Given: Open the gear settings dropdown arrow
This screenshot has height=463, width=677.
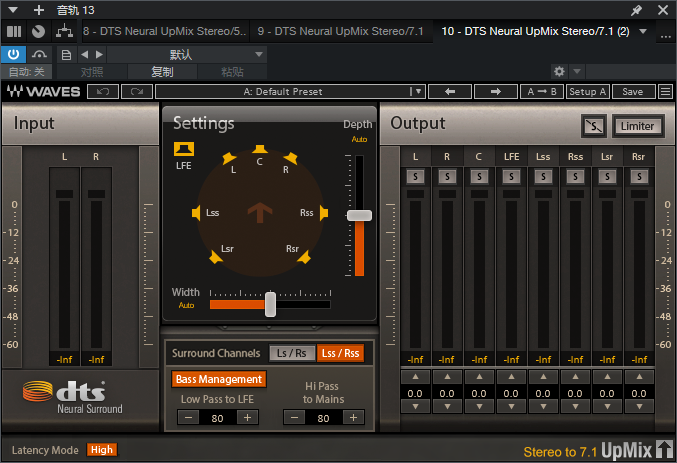Looking at the screenshot, I should pyautogui.click(x=577, y=72).
